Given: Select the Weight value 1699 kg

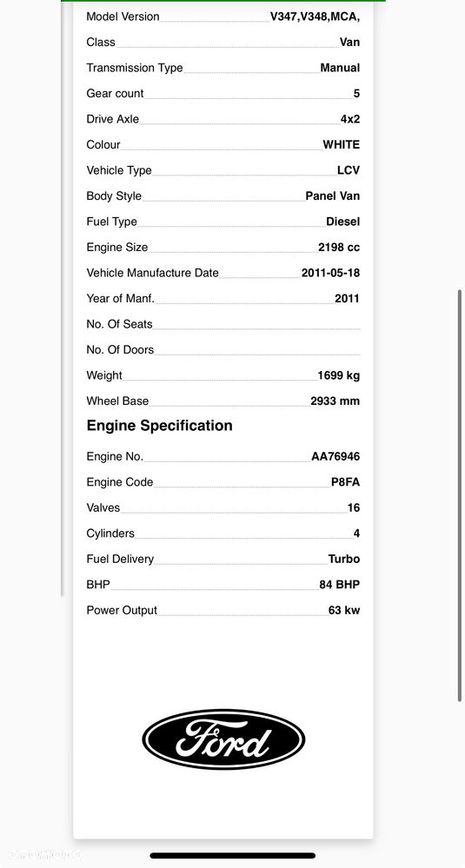Looking at the screenshot, I should [339, 375].
